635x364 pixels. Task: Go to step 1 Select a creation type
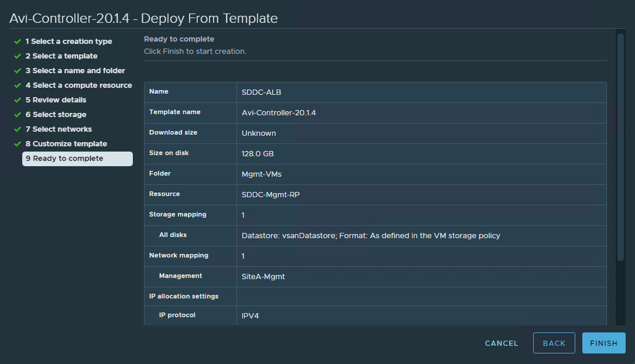click(x=68, y=42)
